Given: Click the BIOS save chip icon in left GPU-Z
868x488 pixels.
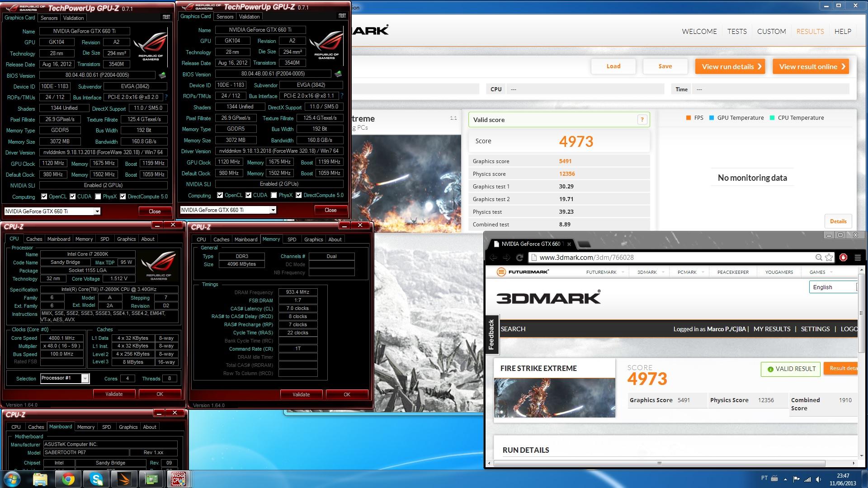Looking at the screenshot, I should tap(162, 75).
